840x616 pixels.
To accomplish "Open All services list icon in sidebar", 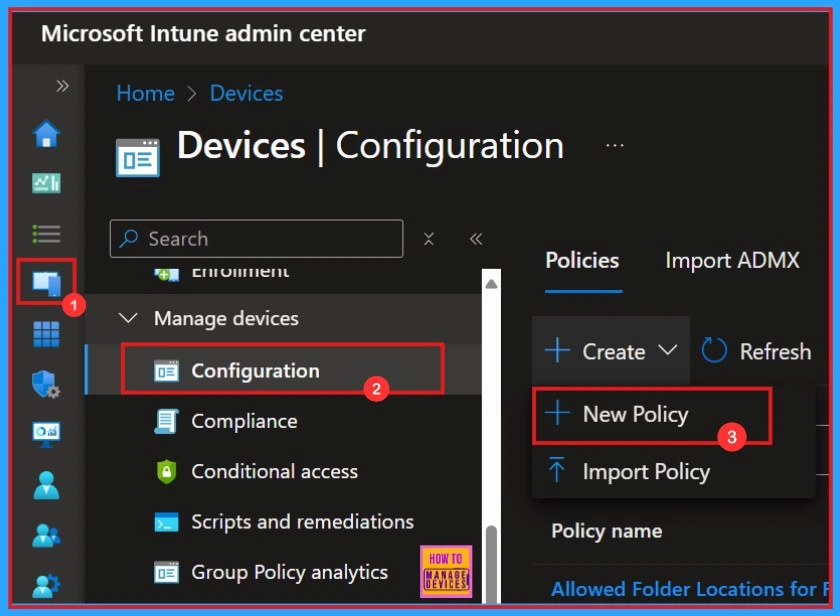I will (47, 234).
